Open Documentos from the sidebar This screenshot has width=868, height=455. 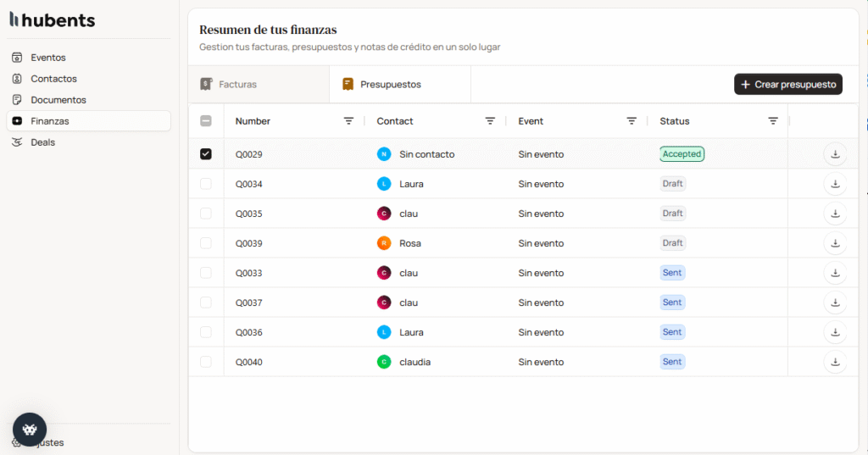[58, 100]
